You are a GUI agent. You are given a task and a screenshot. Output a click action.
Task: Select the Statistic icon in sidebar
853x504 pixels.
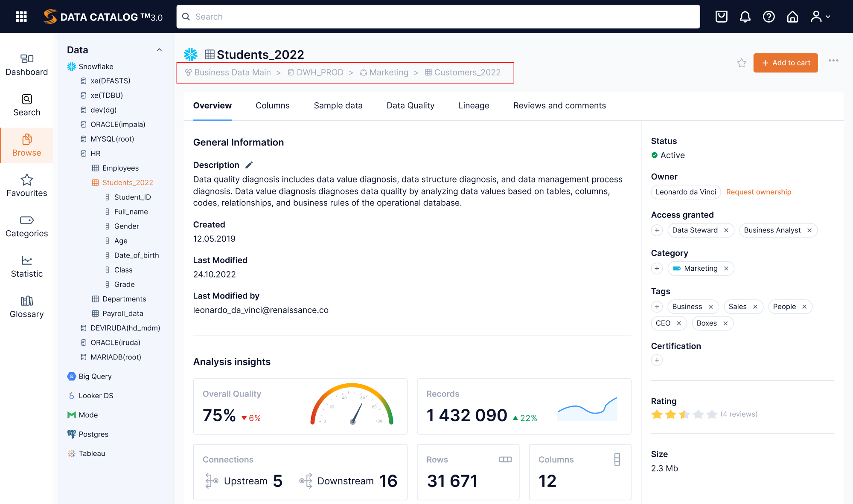26,266
